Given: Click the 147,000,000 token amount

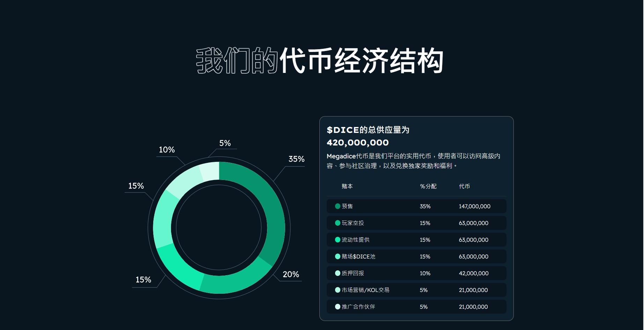Looking at the screenshot, I should [474, 206].
